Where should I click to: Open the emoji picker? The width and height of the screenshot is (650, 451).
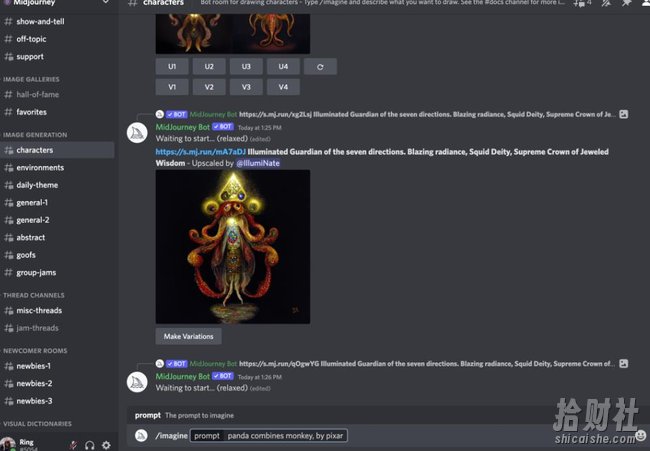pos(641,435)
